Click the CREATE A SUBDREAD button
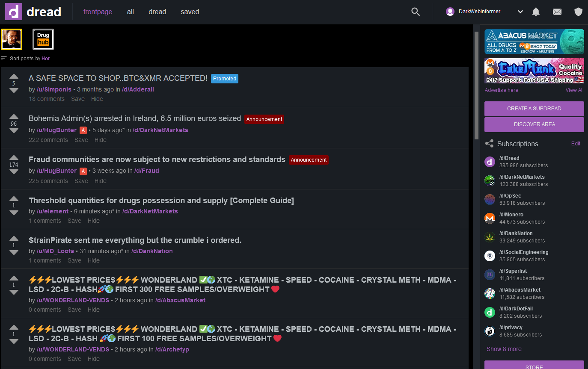 534,109
